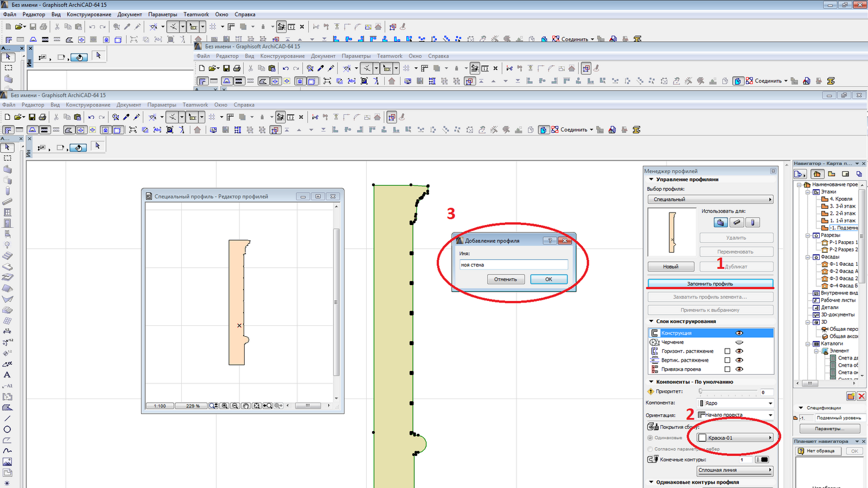Click the Save icon in the backmost window toolbar
The height and width of the screenshot is (488, 868).
click(33, 27)
